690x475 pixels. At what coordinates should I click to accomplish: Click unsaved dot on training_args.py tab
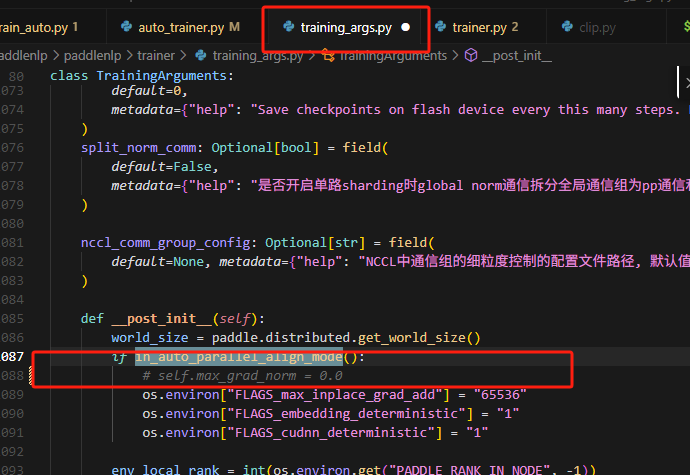[405, 27]
